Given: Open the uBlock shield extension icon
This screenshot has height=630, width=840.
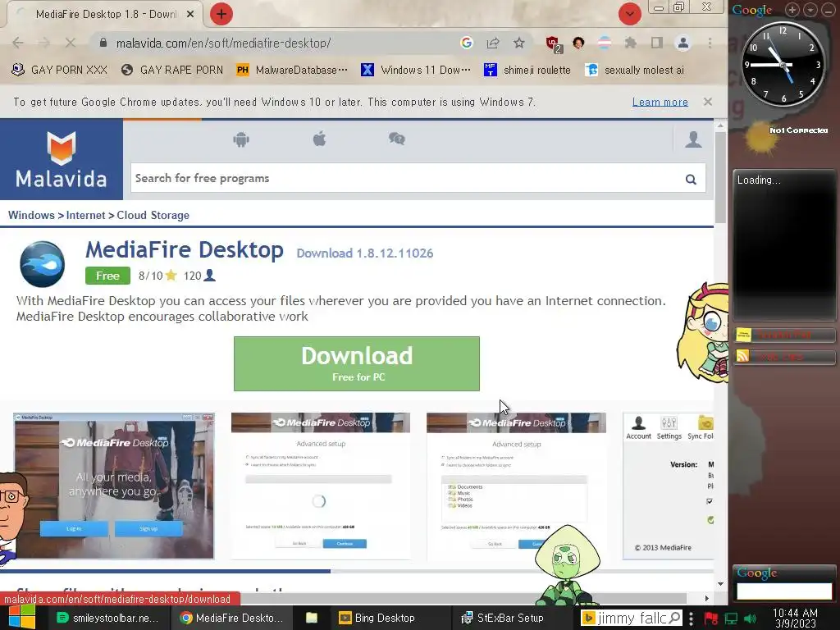Looking at the screenshot, I should [553, 44].
